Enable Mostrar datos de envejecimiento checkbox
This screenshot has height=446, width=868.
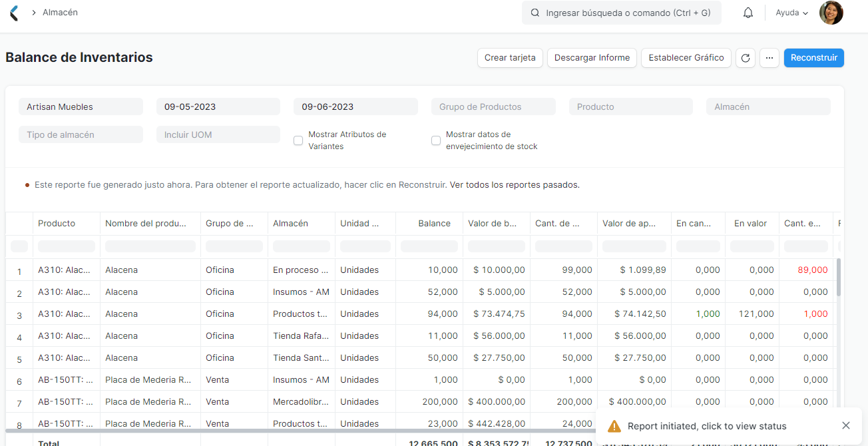click(436, 140)
